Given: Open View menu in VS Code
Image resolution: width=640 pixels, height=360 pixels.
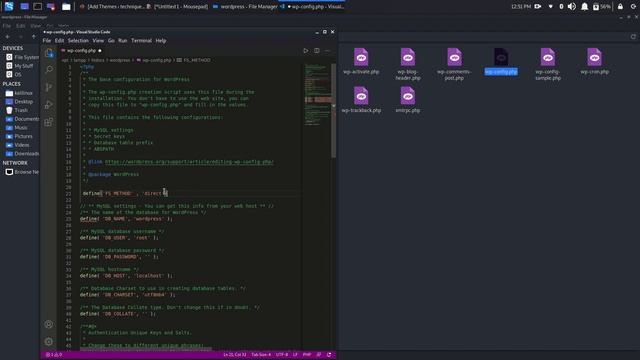Looking at the screenshot, I should coord(98,41).
